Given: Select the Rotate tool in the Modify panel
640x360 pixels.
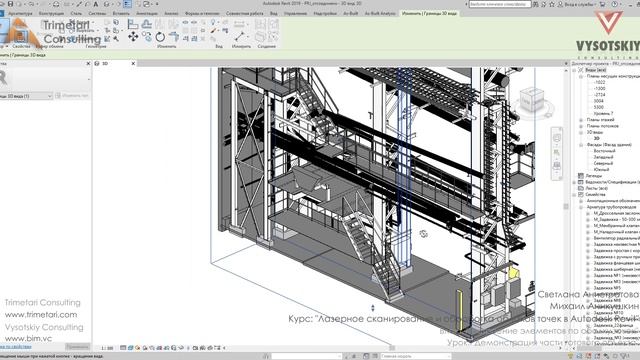Looking at the screenshot, I should [x=160, y=37].
